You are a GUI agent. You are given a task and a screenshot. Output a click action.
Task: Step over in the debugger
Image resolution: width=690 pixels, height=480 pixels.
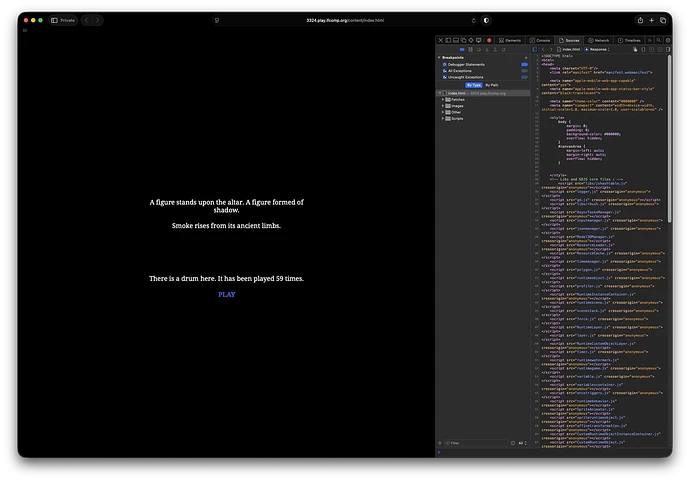click(x=479, y=49)
